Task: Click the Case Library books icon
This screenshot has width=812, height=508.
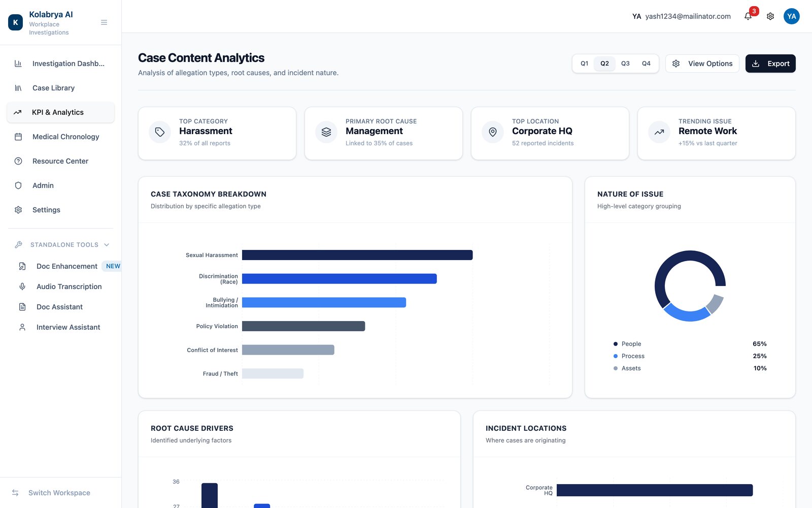Action: point(18,88)
